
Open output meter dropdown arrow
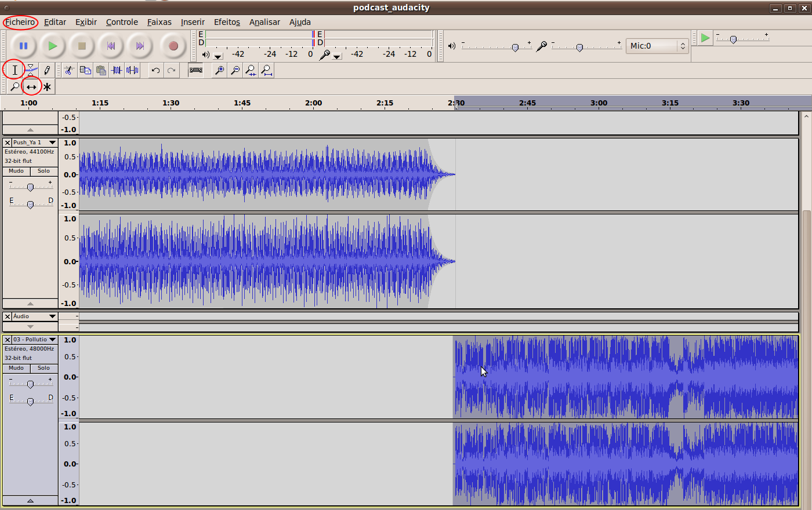pos(218,56)
